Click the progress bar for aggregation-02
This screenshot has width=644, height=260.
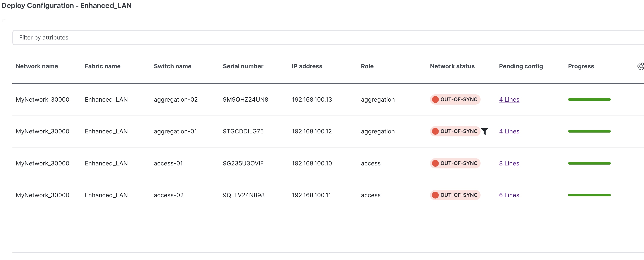click(x=589, y=99)
